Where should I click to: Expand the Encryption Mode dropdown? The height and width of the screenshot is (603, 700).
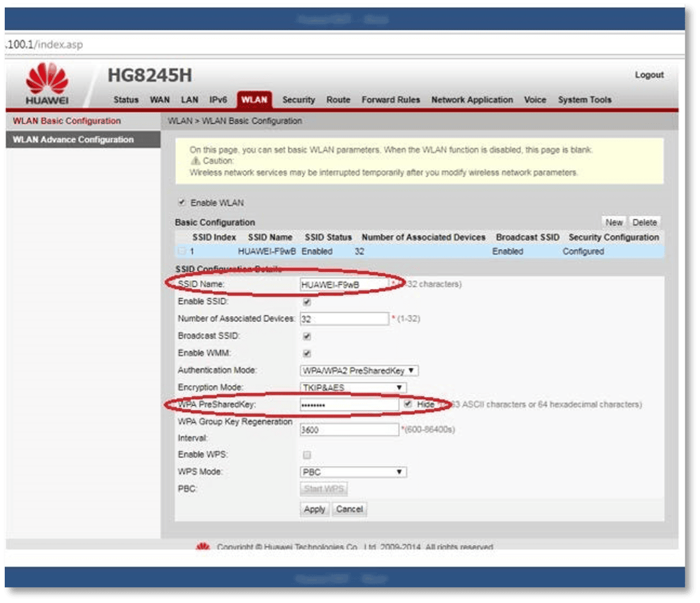click(353, 388)
